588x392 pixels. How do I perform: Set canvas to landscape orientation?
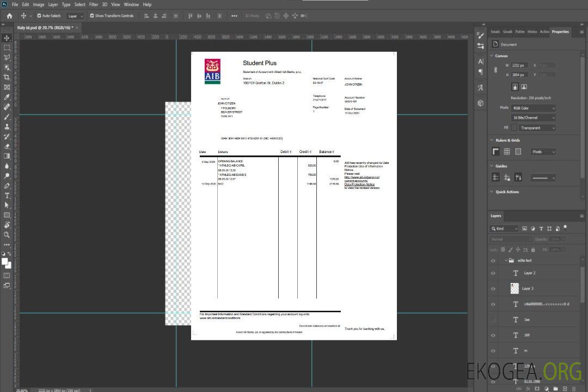(x=524, y=87)
